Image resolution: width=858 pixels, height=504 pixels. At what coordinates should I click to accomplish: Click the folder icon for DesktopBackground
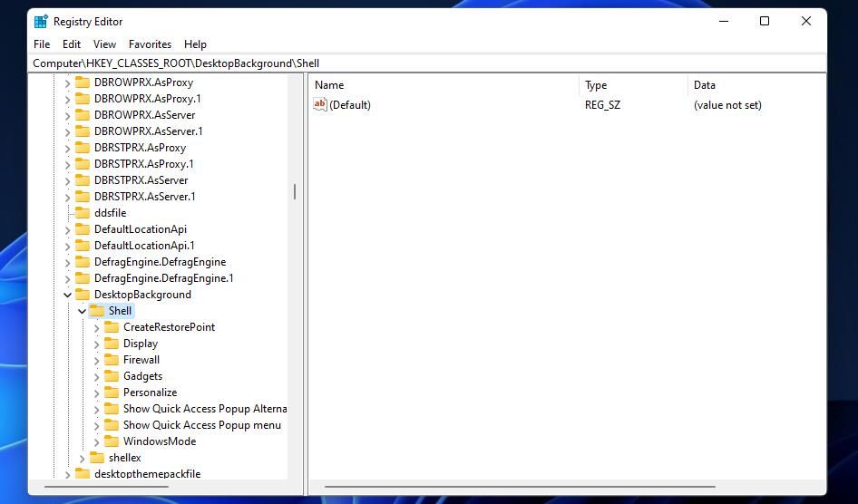pos(82,294)
